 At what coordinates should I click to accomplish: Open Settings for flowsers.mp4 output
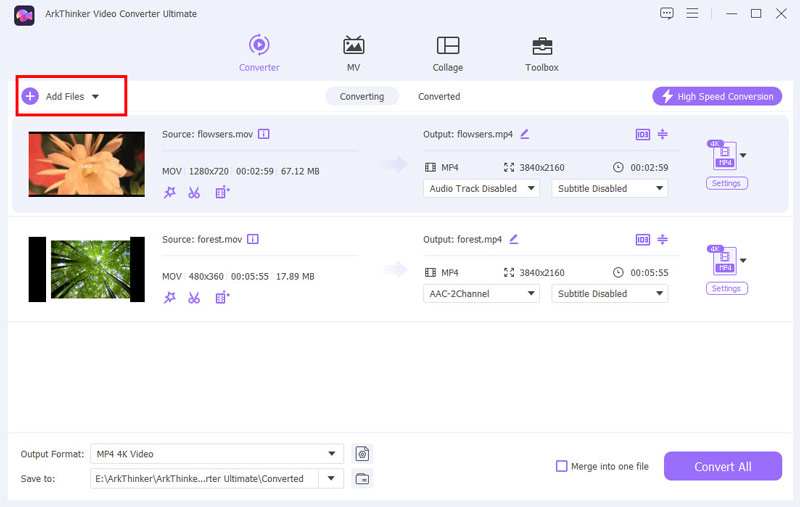[x=727, y=183]
